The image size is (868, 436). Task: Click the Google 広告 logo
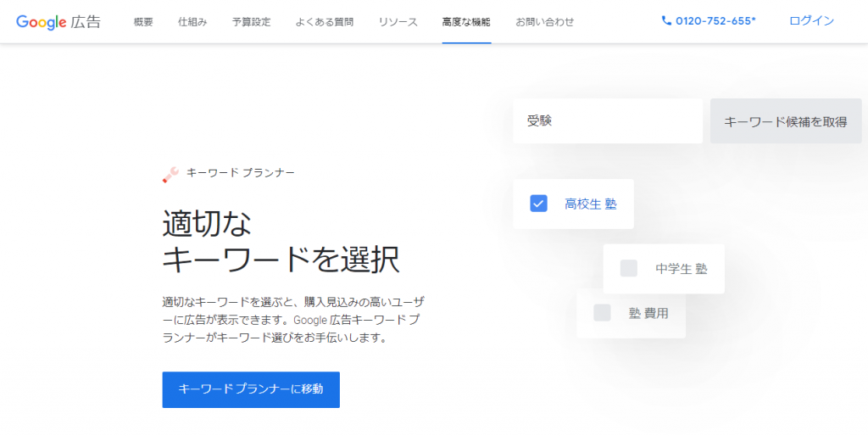coord(58,21)
